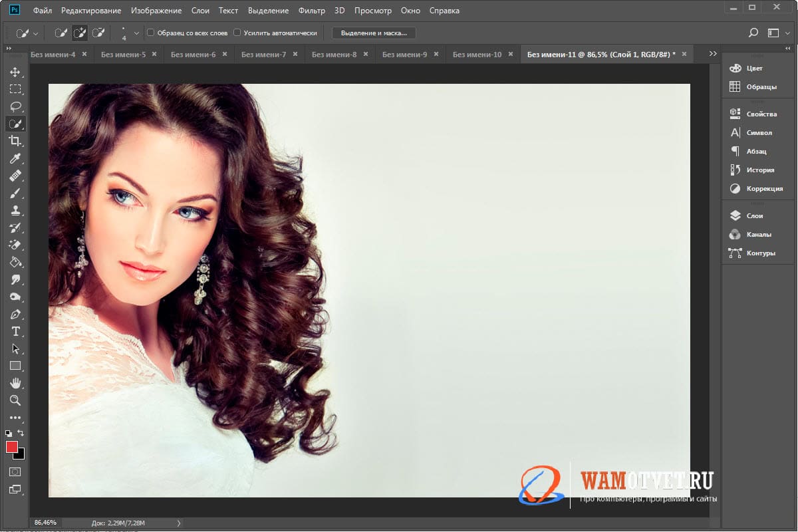The height and width of the screenshot is (532, 798).
Task: Show hidden document tabs with double-arrow
Action: (x=713, y=54)
